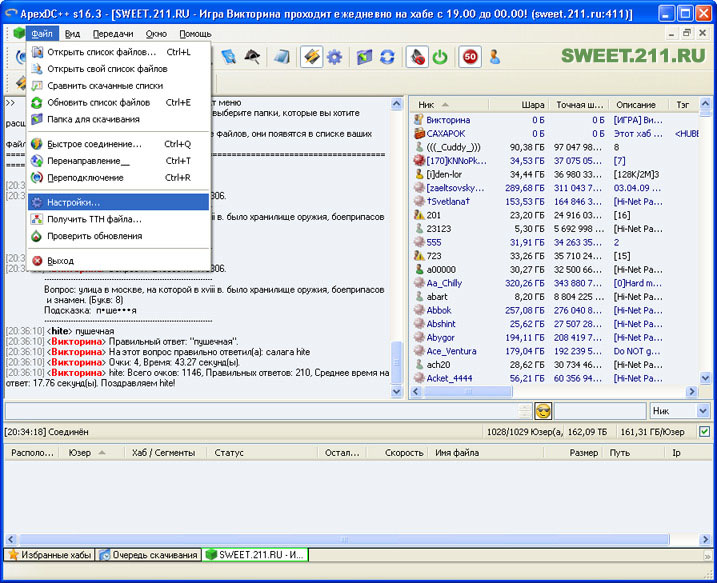Viewport: 717px width, 583px height.
Task: Toggle the checkbox in hub status bar
Action: 705,431
